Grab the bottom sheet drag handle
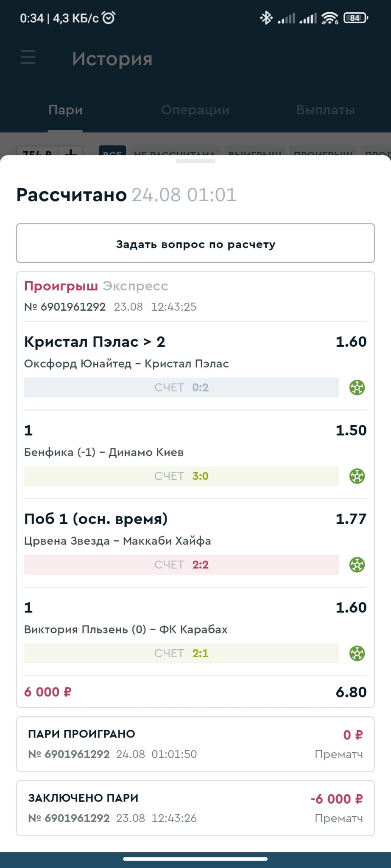391x868 pixels. pos(195,161)
